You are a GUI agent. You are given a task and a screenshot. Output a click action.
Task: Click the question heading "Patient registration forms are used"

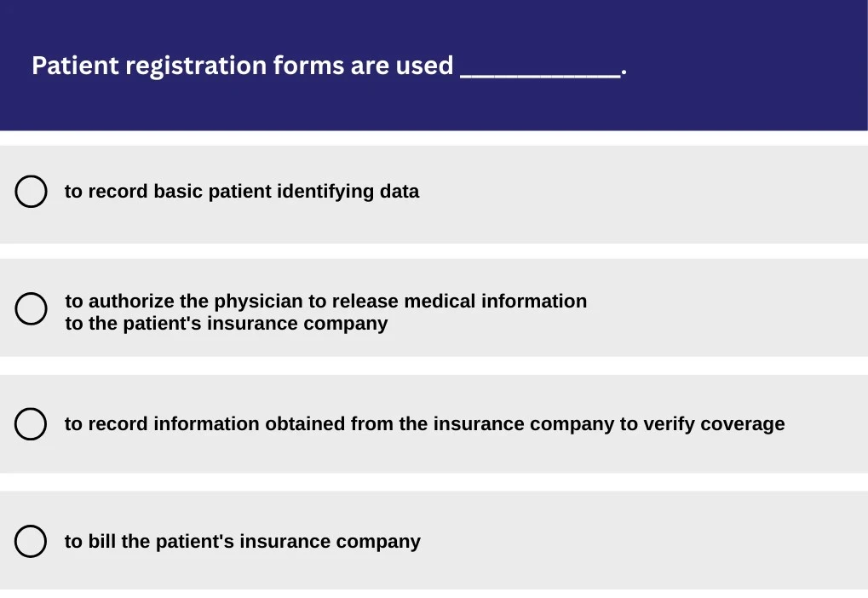click(242, 66)
